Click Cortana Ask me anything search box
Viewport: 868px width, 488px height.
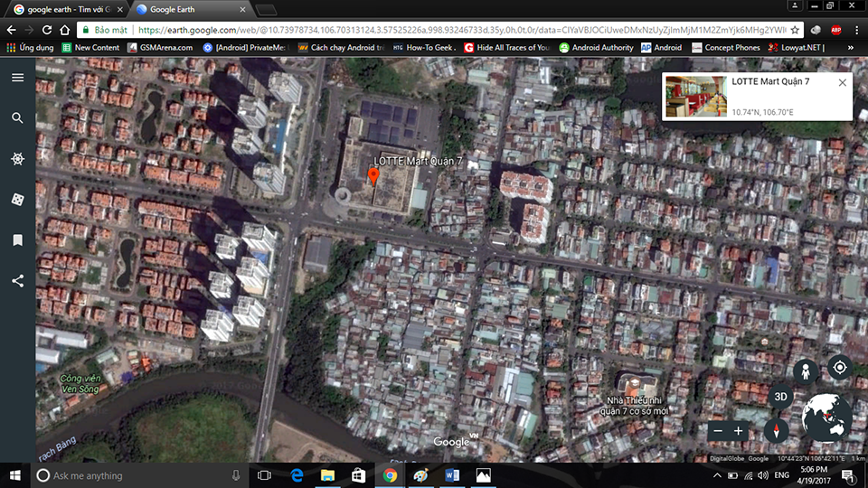pos(140,475)
